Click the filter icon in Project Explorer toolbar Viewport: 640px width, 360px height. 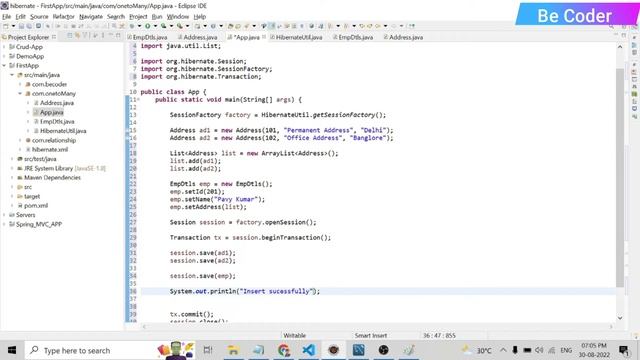click(85, 36)
